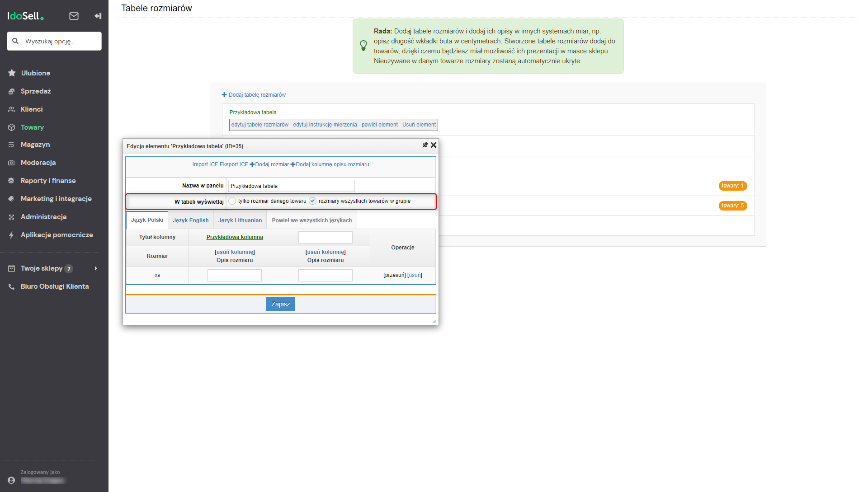Click 'Powiel we wszystkich językach' tab
The image size is (868, 492).
tap(312, 220)
